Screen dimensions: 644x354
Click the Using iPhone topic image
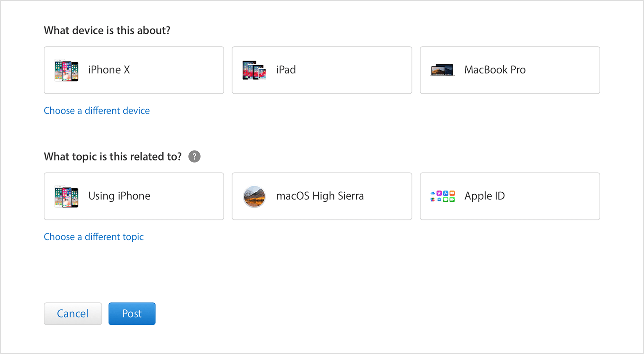pyautogui.click(x=66, y=196)
